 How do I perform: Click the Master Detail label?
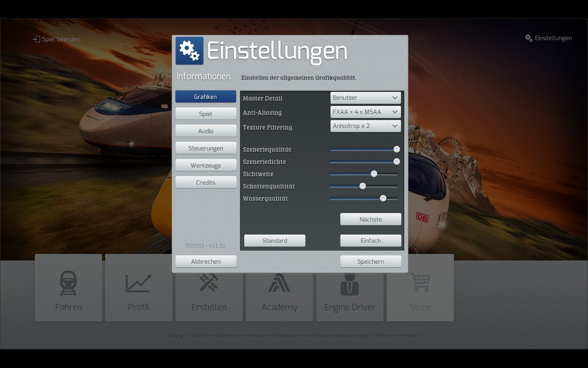[263, 98]
